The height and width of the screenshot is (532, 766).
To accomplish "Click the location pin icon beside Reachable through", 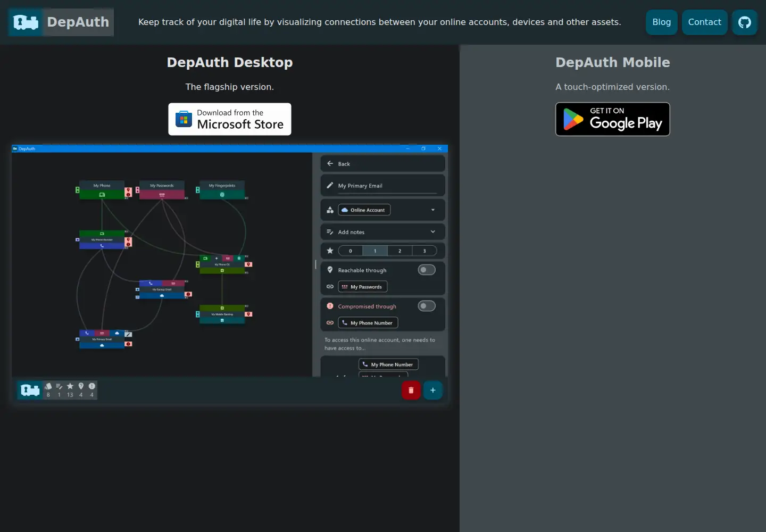I will click(330, 270).
